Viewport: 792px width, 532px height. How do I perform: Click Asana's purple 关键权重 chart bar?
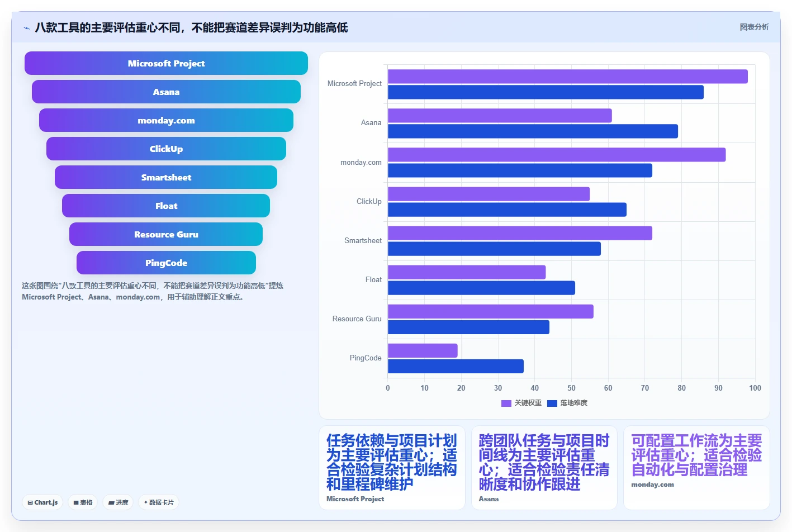(x=500, y=116)
